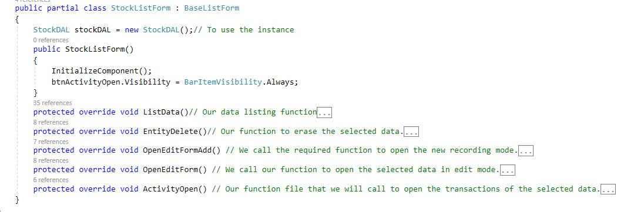Expand collapsed OpenEditFormAdd method body
Image resolution: width=644 pixels, height=215 pixels.
point(526,150)
